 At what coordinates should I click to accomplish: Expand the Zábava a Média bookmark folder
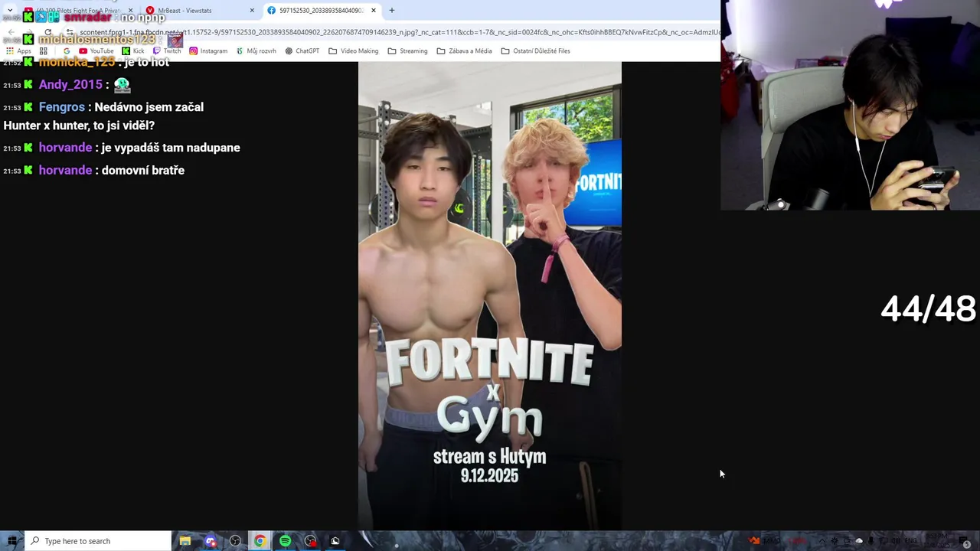tap(464, 51)
